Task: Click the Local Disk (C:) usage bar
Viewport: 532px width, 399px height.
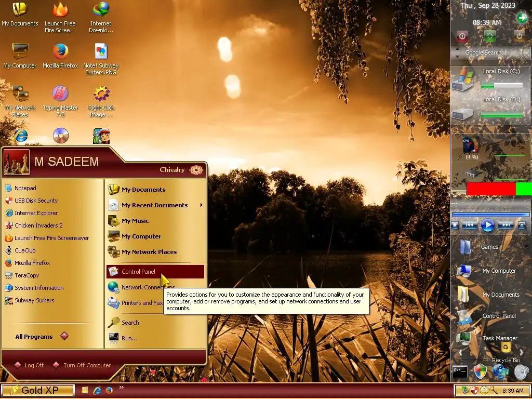Action: click(x=502, y=86)
